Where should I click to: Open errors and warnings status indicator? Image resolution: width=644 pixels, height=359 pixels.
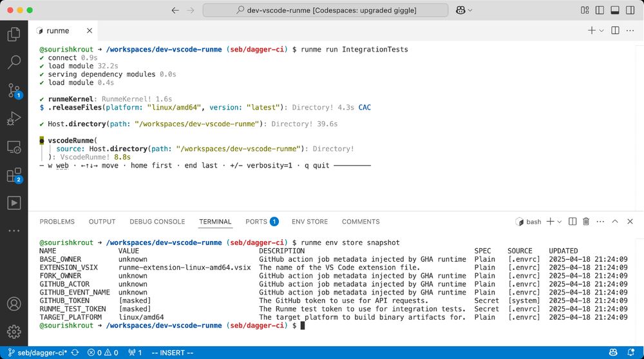click(102, 353)
